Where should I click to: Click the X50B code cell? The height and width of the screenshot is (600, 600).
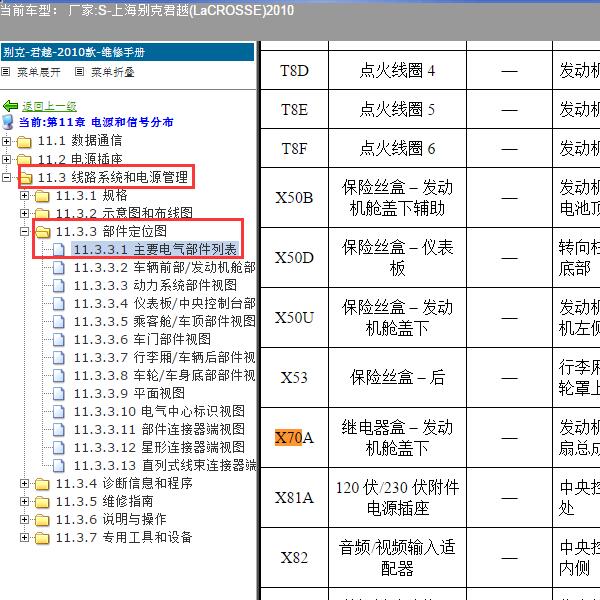coord(294,197)
